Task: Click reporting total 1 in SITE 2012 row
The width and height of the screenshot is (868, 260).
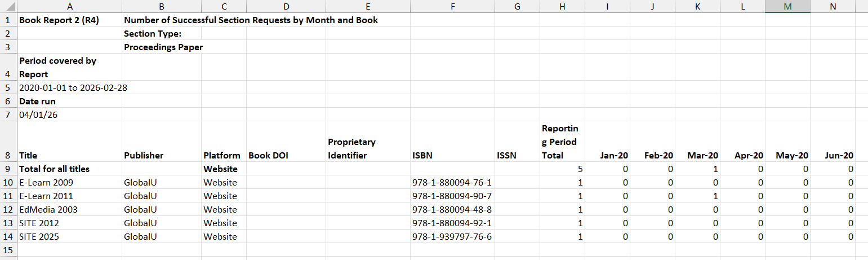Action: [562, 223]
